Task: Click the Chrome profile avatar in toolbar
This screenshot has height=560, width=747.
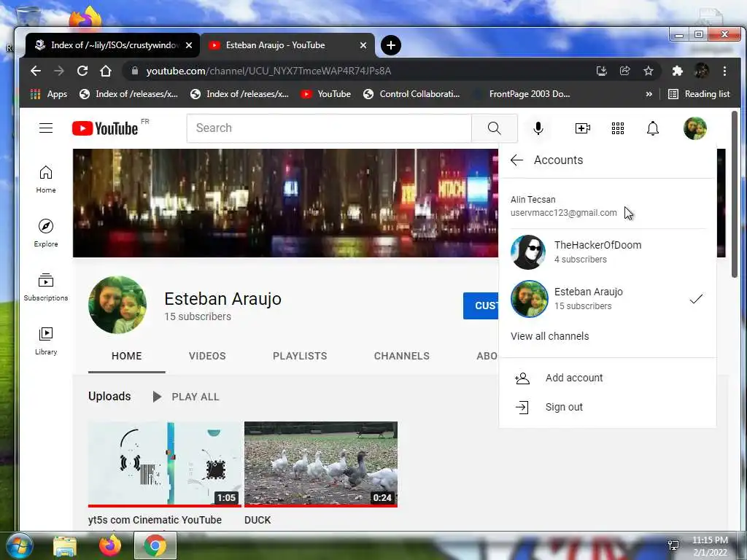Action: pos(701,71)
